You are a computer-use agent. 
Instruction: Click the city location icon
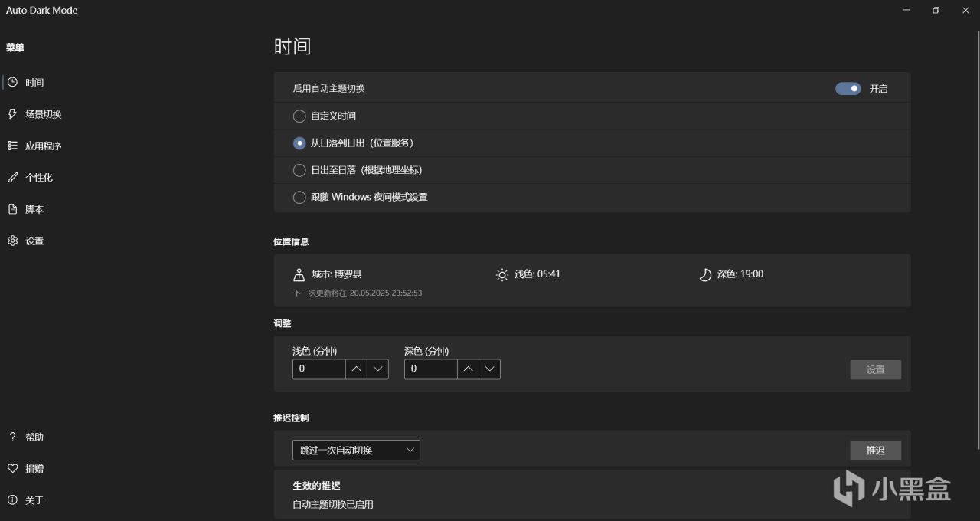(x=299, y=274)
